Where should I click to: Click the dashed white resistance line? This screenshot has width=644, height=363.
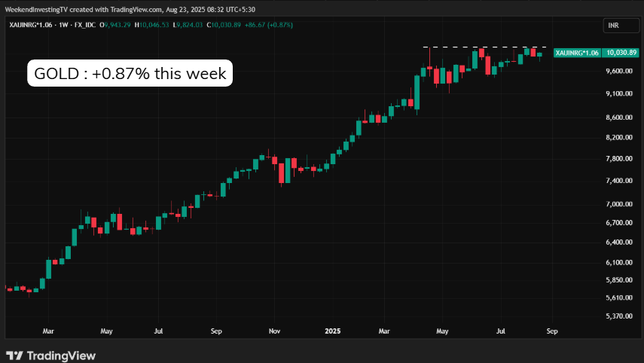click(484, 47)
